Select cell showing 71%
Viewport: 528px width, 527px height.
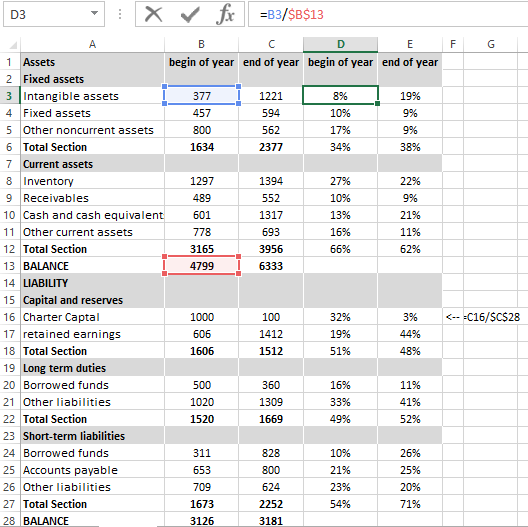[410, 504]
